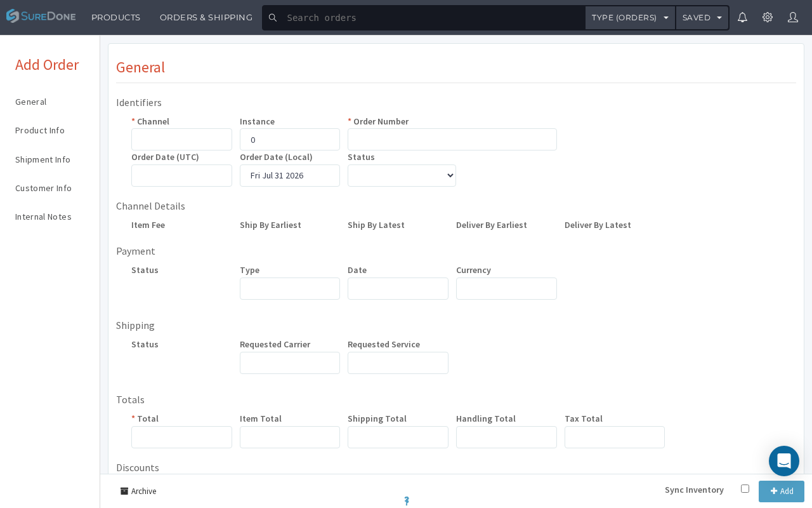
Task: Open the user account icon
Action: point(793,17)
